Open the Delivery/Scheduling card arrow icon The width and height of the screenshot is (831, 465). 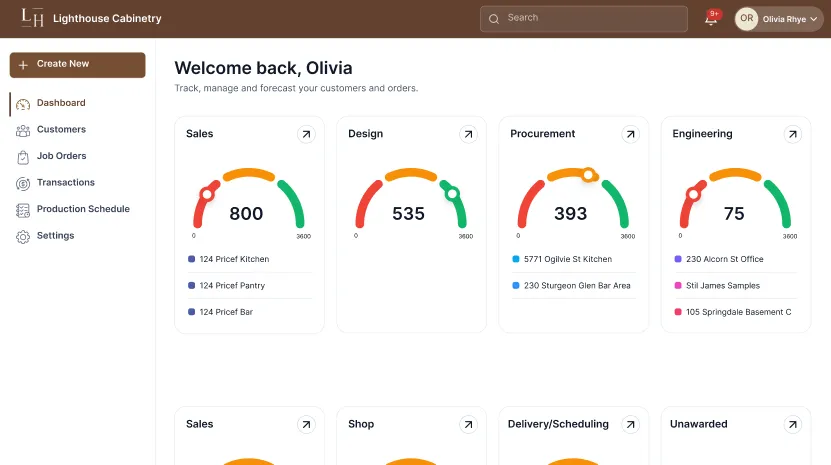tap(630, 425)
